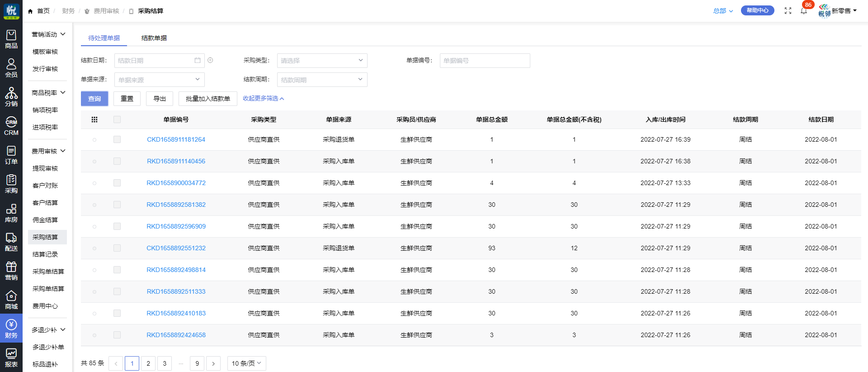Screen dimensions: 868x372
Task: Toggle fullscreen mode icon
Action: point(788,11)
